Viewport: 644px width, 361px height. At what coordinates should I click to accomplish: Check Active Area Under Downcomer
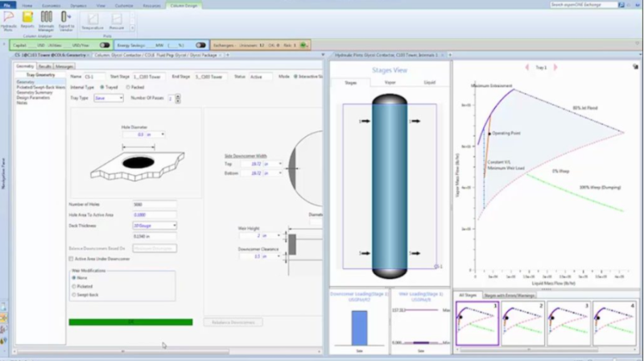pos(71,259)
